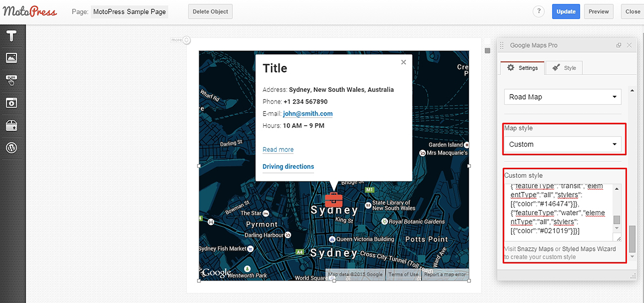Open the Road Map type dropdown

(x=563, y=97)
